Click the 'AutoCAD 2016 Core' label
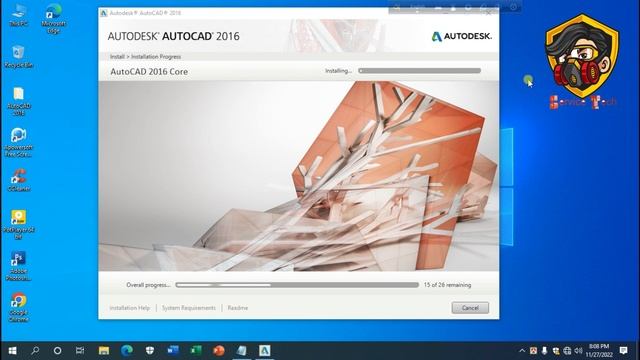Image resolution: width=640 pixels, height=360 pixels. point(149,71)
